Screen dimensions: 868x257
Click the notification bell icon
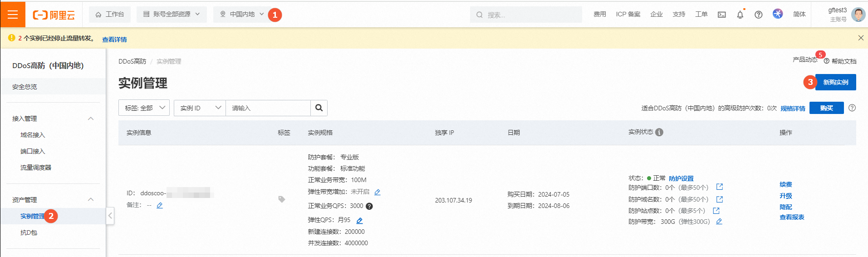[x=740, y=15]
